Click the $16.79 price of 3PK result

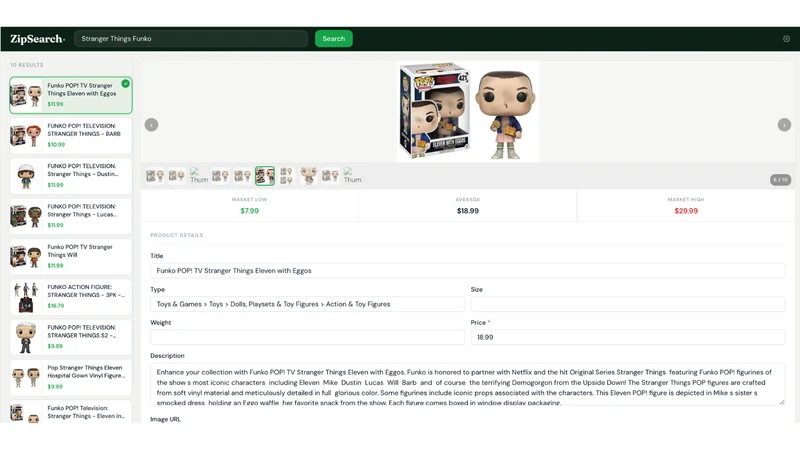coord(56,306)
